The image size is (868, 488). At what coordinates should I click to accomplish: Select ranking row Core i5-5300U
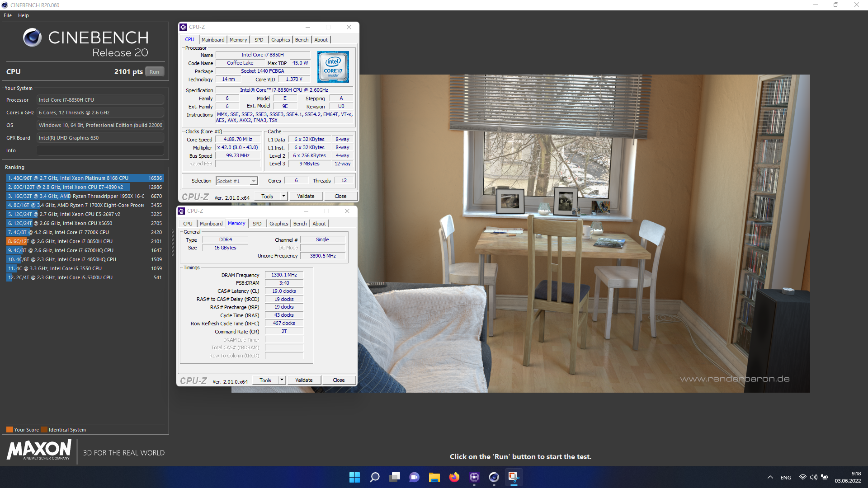[x=85, y=277]
